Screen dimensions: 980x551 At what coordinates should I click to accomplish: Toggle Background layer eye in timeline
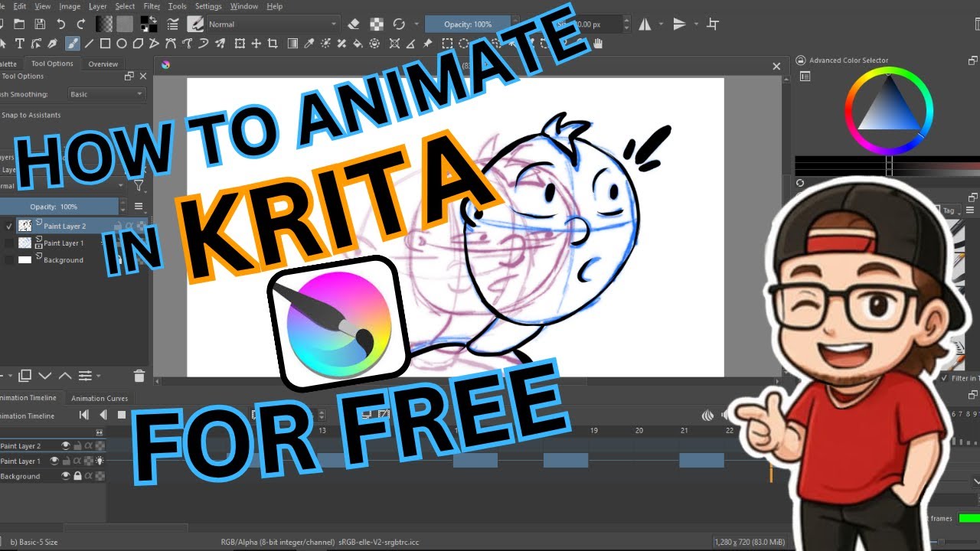pos(66,476)
